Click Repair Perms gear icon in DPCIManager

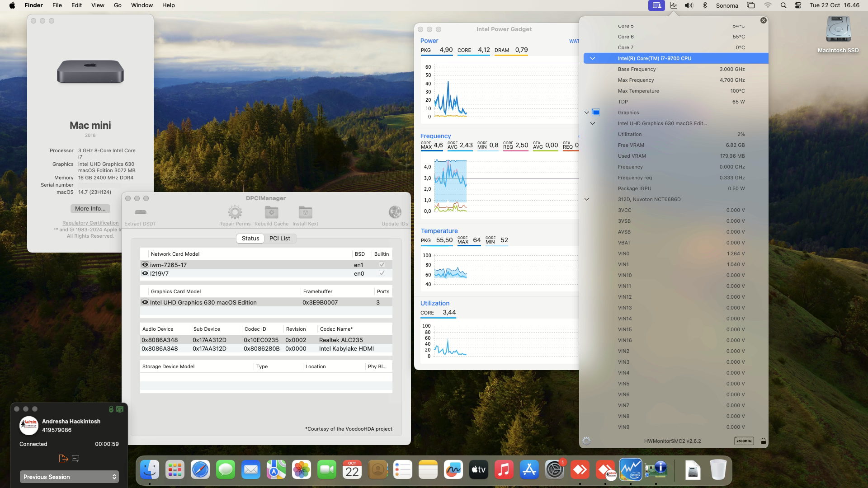click(x=235, y=212)
